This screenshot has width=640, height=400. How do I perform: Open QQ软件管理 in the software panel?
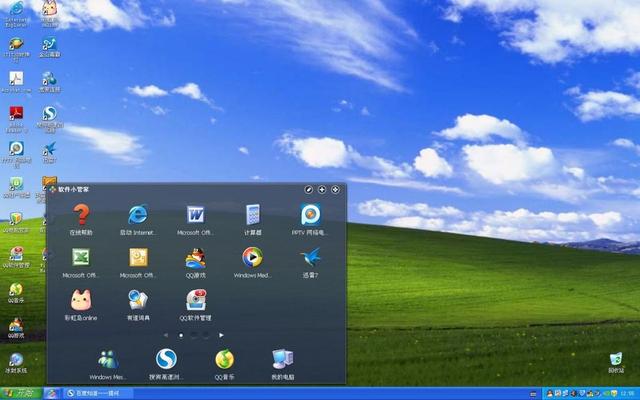point(196,300)
